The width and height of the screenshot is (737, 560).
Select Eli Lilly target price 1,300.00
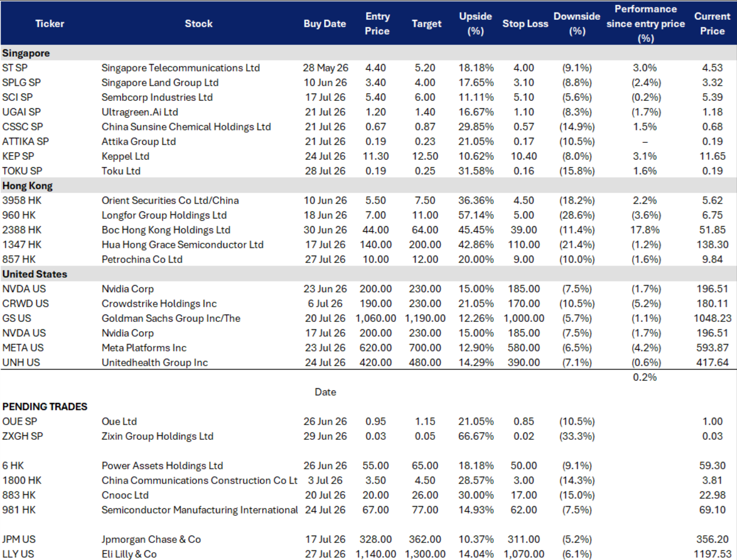425,554
